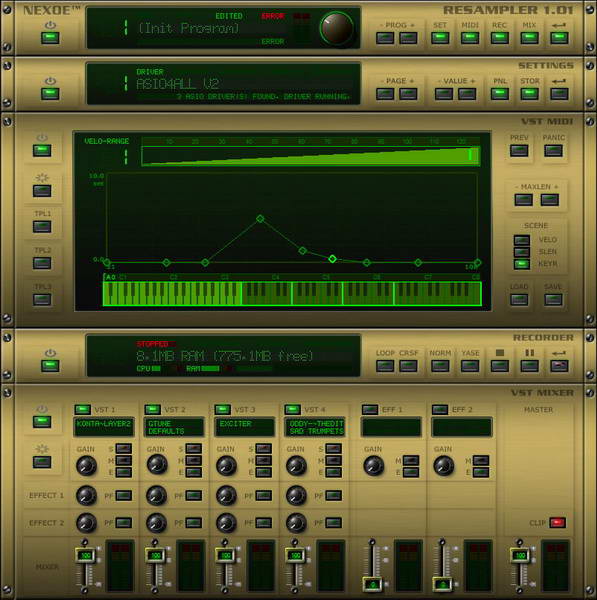Click the ASIO4ALL V2 driver display
Screen dimensions: 597x600
[x=223, y=83]
